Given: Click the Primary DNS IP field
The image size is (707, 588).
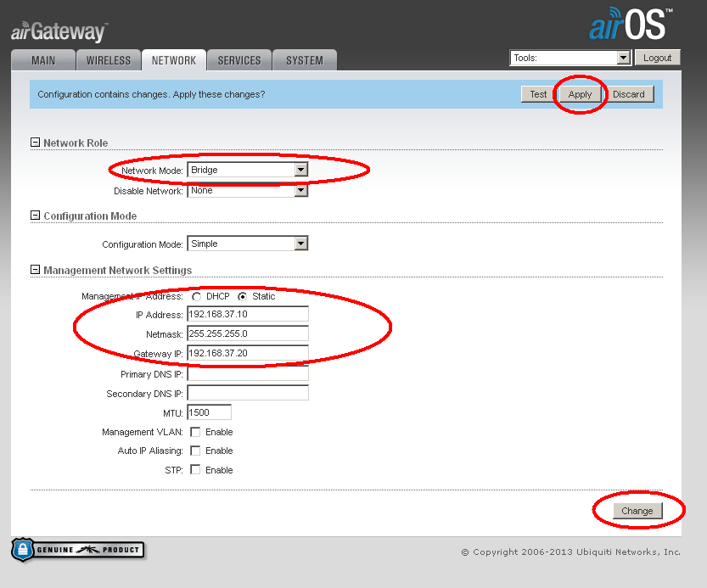Looking at the screenshot, I should pyautogui.click(x=248, y=374).
